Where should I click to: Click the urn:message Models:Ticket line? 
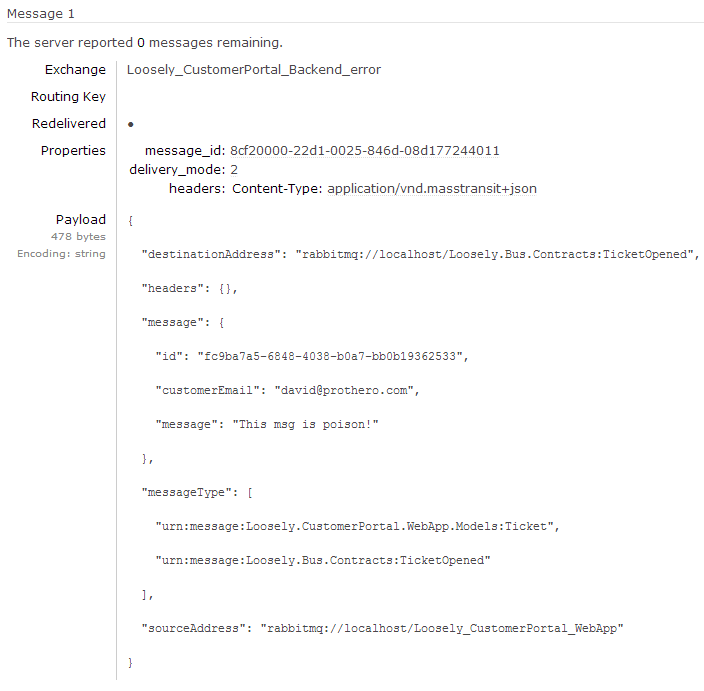(357, 526)
